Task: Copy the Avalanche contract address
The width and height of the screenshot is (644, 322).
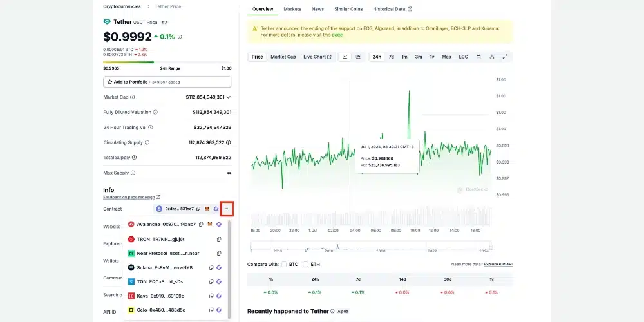Action: point(201,224)
